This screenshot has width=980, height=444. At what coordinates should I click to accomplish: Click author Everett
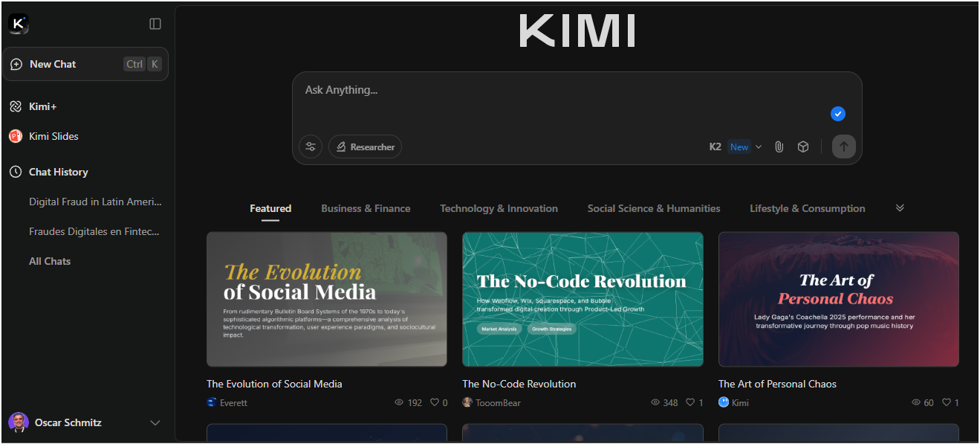click(233, 402)
